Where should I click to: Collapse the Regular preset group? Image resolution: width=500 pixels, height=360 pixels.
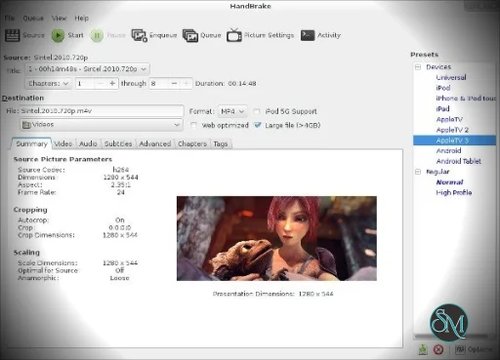click(418, 172)
